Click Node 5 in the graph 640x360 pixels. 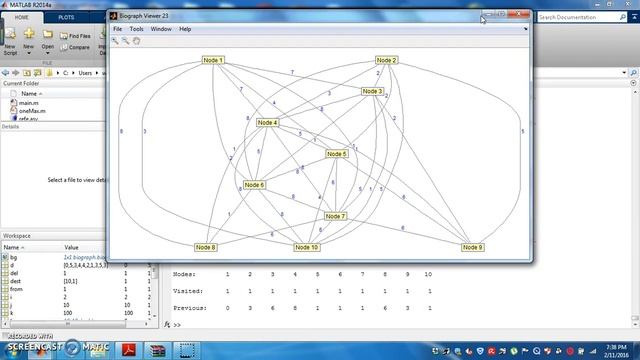(337, 154)
